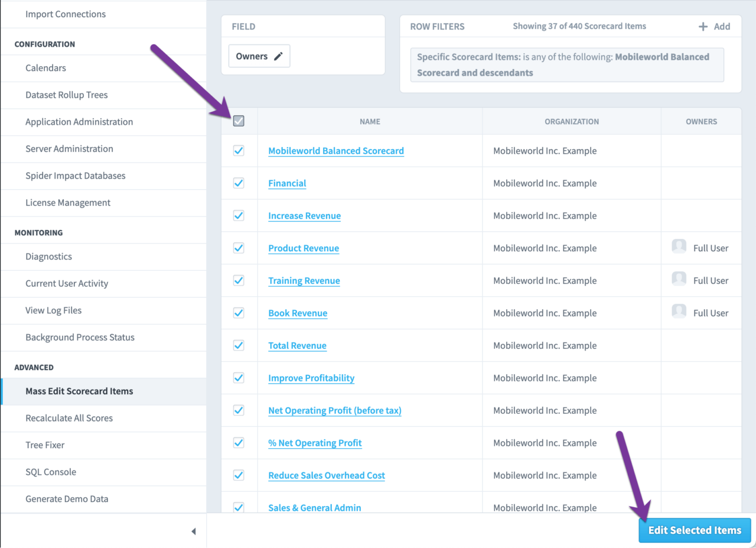Click the plus icon to add row filter
Viewport: 756px width, 548px height.
pyautogui.click(x=703, y=27)
